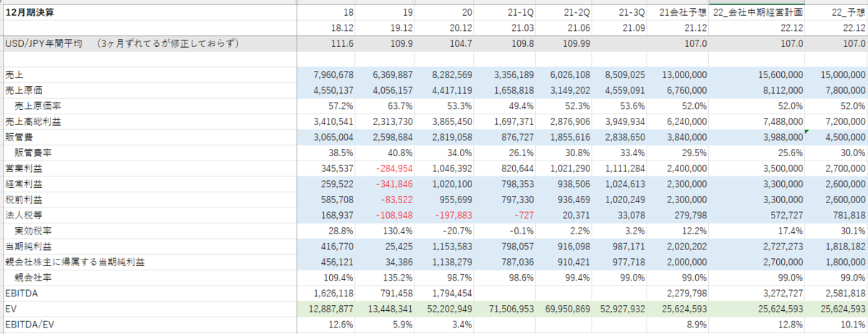Select column header 21-3Q
The image size is (868, 334).
point(631,12)
